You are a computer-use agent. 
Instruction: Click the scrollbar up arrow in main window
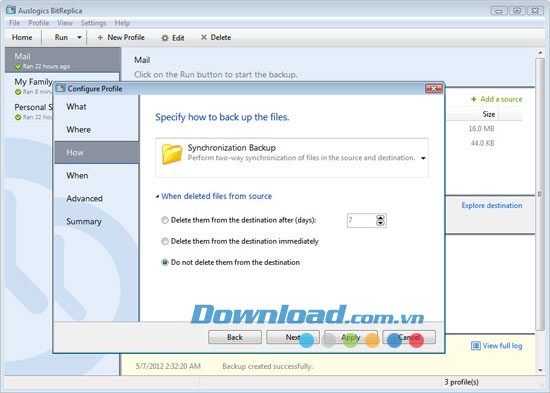coord(540,53)
